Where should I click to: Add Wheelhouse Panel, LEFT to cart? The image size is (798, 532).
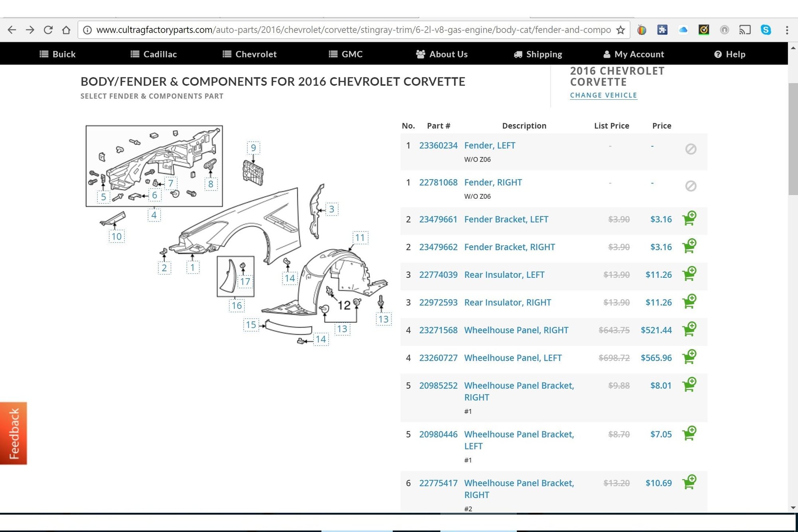689,357
